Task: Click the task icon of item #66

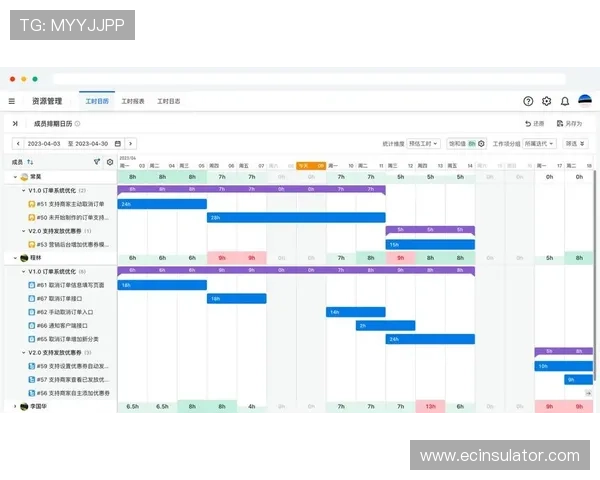Action: [x=32, y=326]
